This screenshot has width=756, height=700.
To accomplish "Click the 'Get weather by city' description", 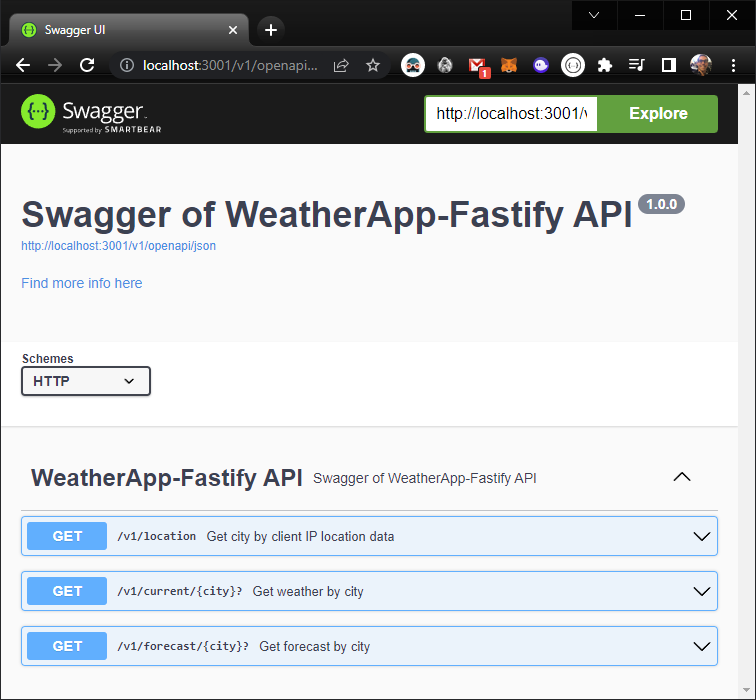I will tap(308, 591).
